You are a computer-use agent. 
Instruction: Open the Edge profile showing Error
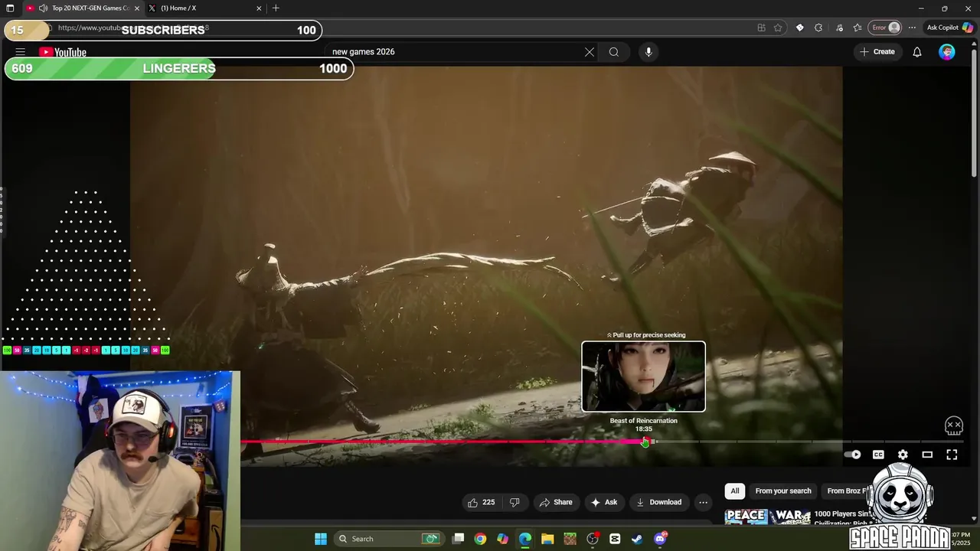886,28
